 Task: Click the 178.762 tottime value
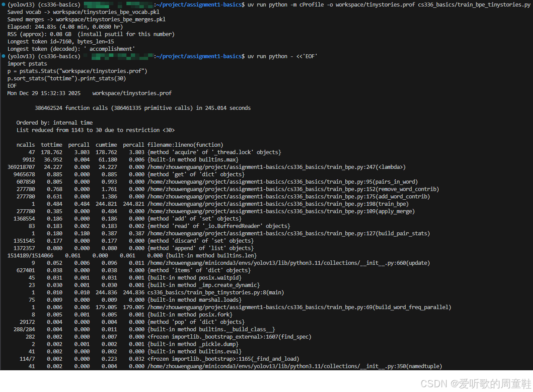click(52, 152)
